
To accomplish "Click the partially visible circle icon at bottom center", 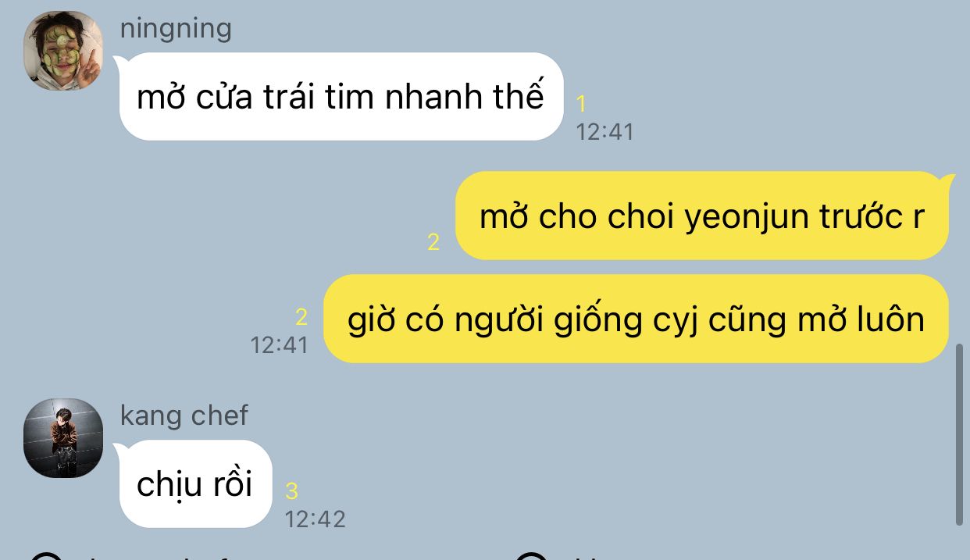I will click(x=533, y=555).
